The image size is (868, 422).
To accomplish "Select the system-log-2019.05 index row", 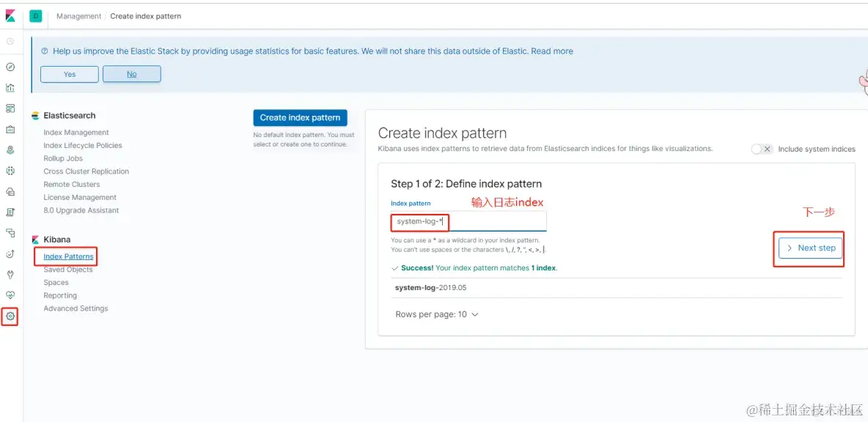I will coord(617,288).
